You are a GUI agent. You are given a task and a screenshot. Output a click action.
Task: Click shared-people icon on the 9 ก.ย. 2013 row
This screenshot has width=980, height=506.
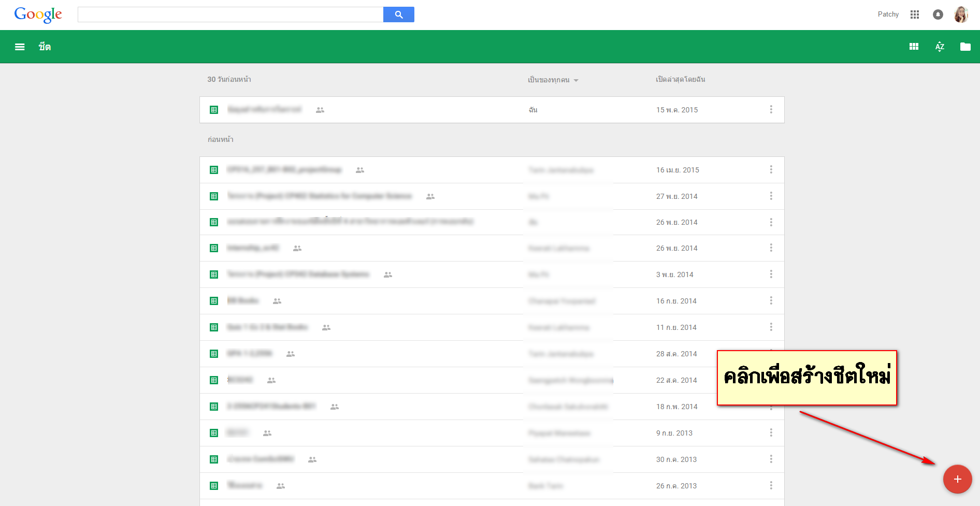(x=267, y=433)
